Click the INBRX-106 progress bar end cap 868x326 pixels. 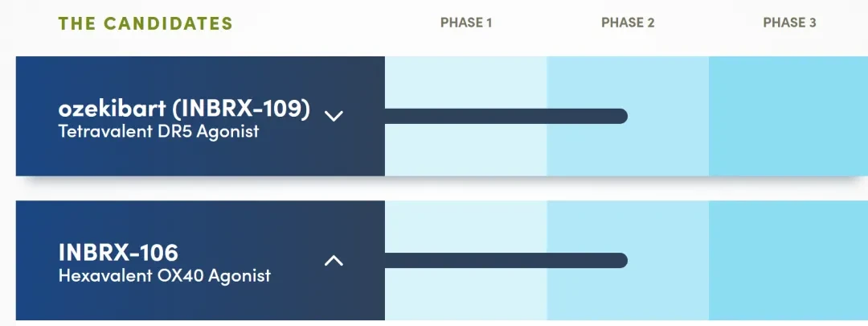[x=620, y=260]
